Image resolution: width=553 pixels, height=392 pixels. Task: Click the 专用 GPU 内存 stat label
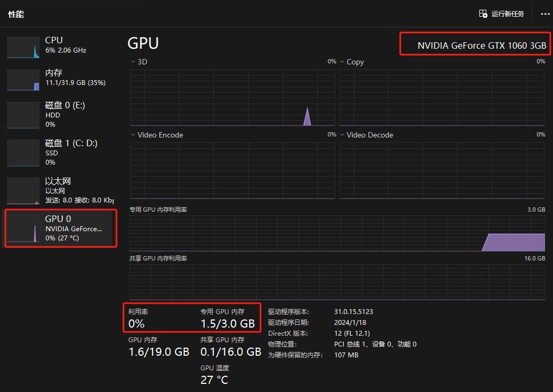click(x=222, y=312)
